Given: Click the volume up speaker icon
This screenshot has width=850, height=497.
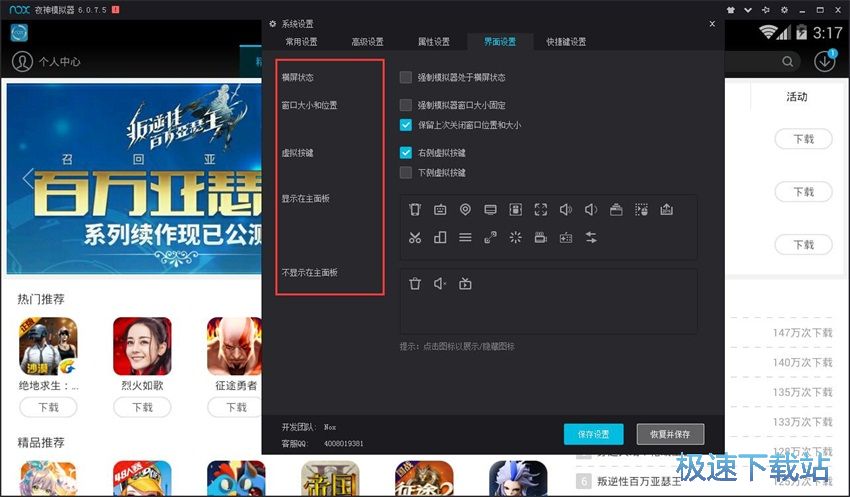Looking at the screenshot, I should coord(566,209).
